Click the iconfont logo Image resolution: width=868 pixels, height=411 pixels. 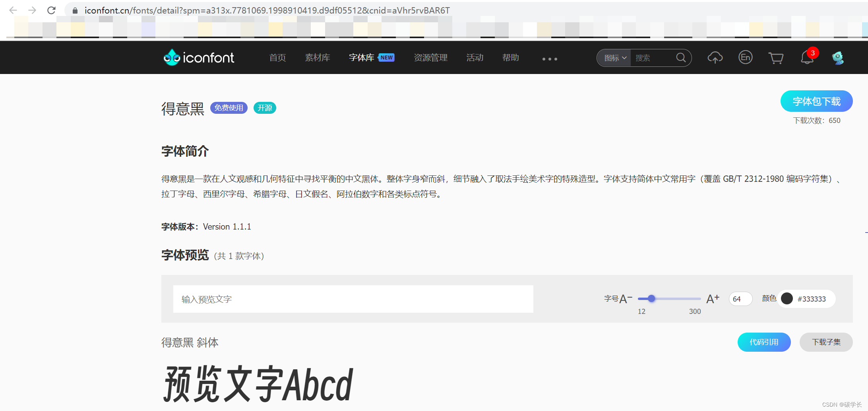199,58
